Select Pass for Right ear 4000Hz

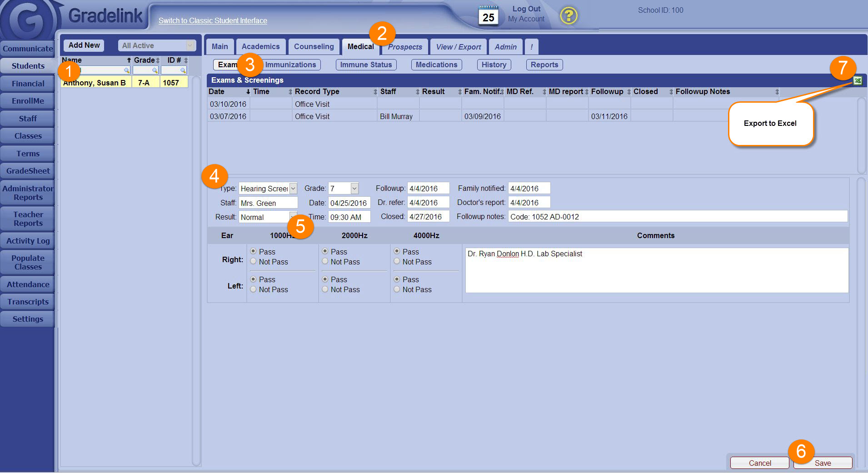pyautogui.click(x=397, y=251)
